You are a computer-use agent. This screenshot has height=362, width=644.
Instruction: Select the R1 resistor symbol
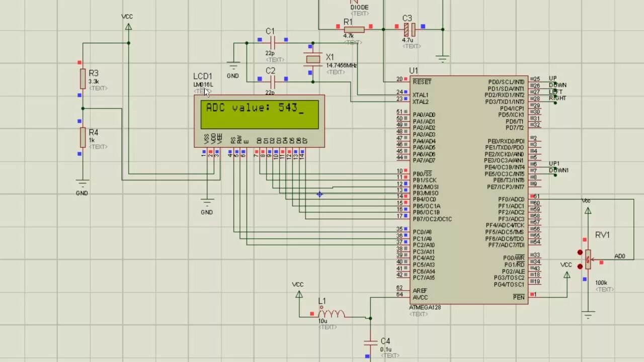(x=354, y=29)
